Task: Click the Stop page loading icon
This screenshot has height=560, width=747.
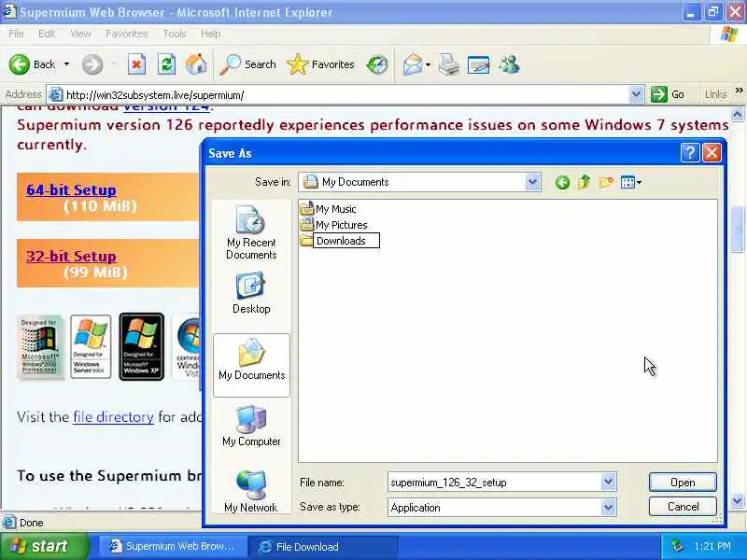Action: click(136, 64)
